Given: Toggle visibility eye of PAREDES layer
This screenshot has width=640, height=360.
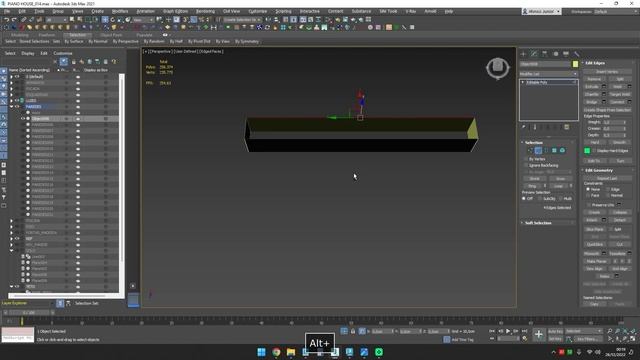Looking at the screenshot, I should tap(18, 107).
